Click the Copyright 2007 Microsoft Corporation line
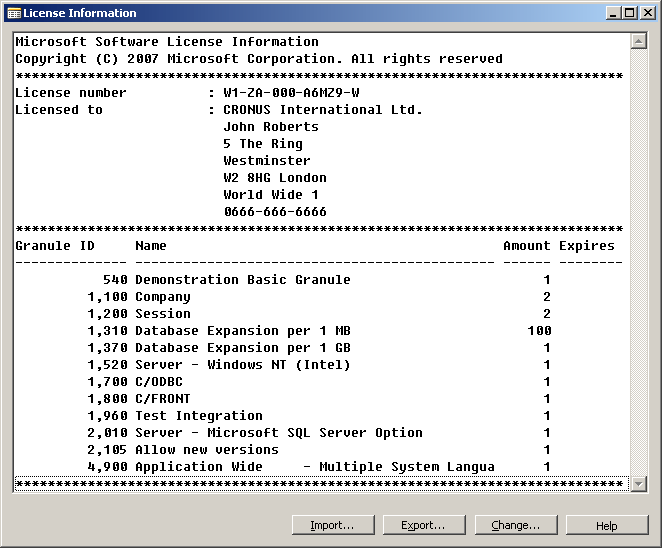The image size is (662, 548). 259,59
